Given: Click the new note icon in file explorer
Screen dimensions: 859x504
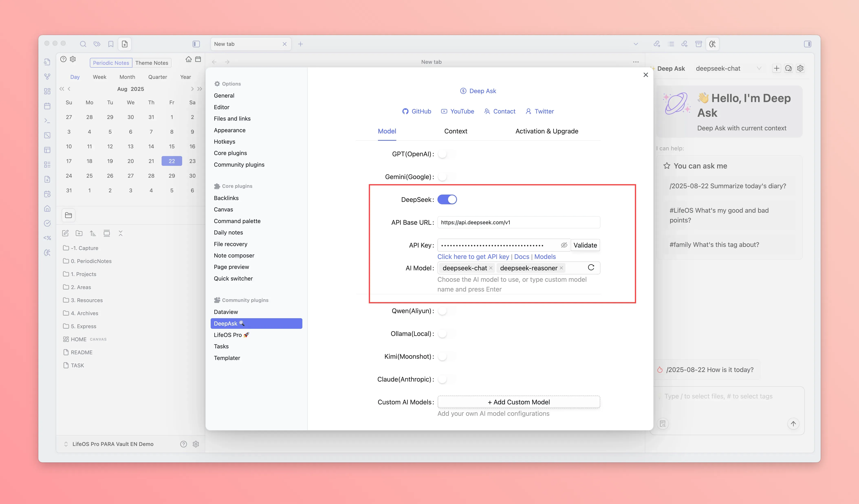Looking at the screenshot, I should (x=65, y=233).
